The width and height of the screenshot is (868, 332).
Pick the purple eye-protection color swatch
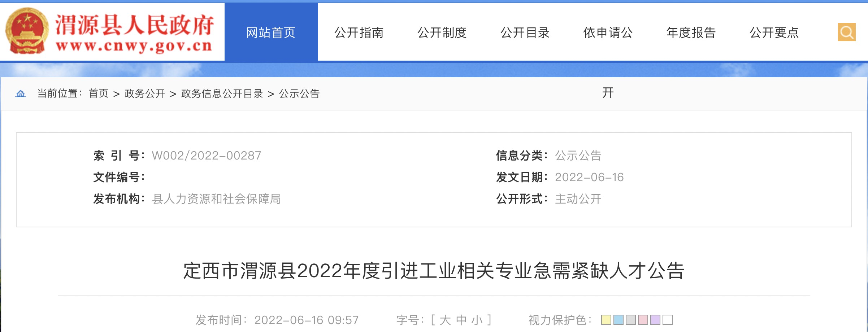(655, 320)
